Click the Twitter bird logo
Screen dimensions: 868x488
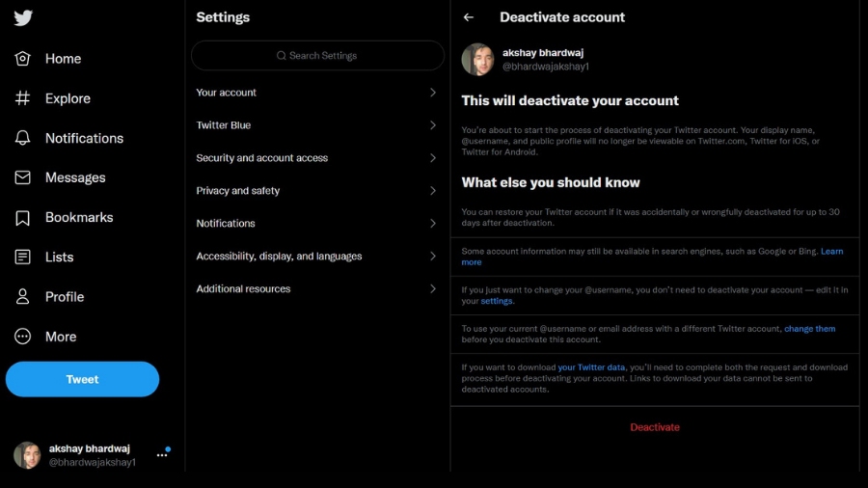coord(23,18)
